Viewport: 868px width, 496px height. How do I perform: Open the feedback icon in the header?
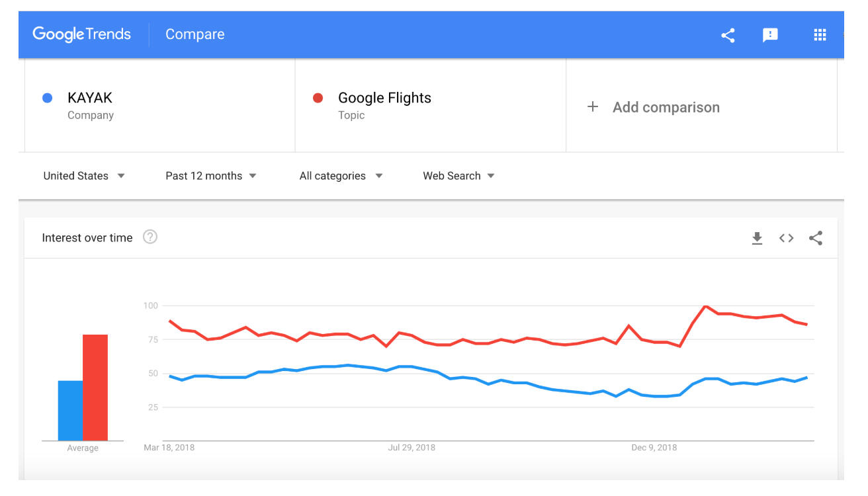click(x=770, y=35)
